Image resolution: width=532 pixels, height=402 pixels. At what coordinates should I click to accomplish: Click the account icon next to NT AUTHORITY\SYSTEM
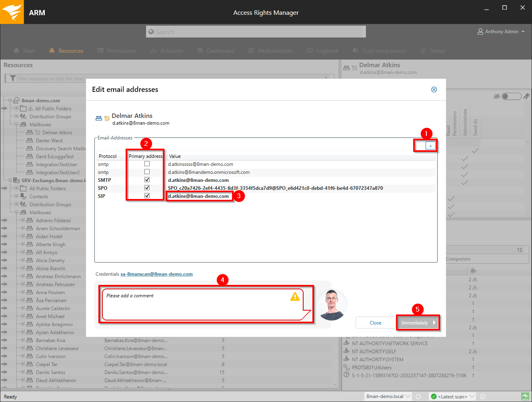346,359
